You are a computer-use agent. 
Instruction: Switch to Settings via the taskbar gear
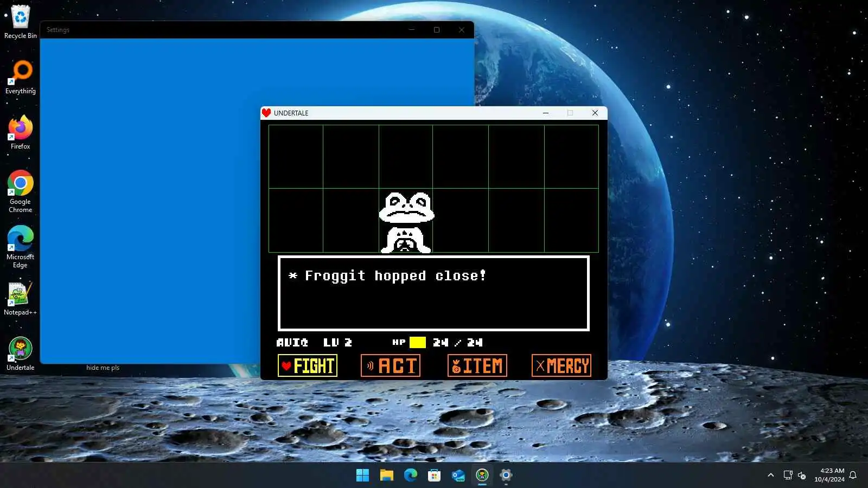coord(506,476)
